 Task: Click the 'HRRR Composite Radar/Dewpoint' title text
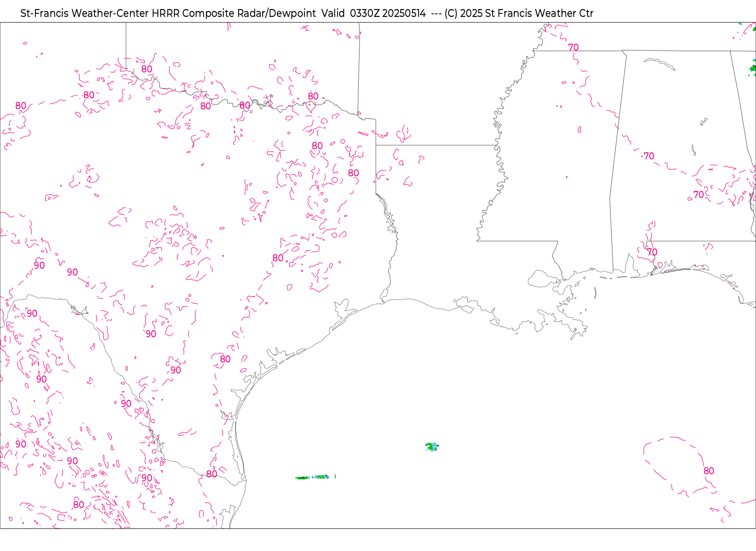[x=233, y=13]
